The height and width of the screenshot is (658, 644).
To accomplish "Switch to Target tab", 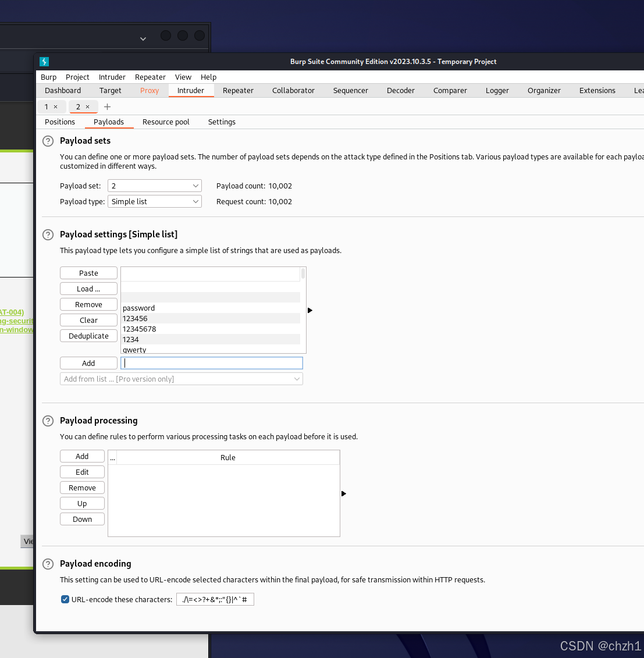I will (x=111, y=91).
